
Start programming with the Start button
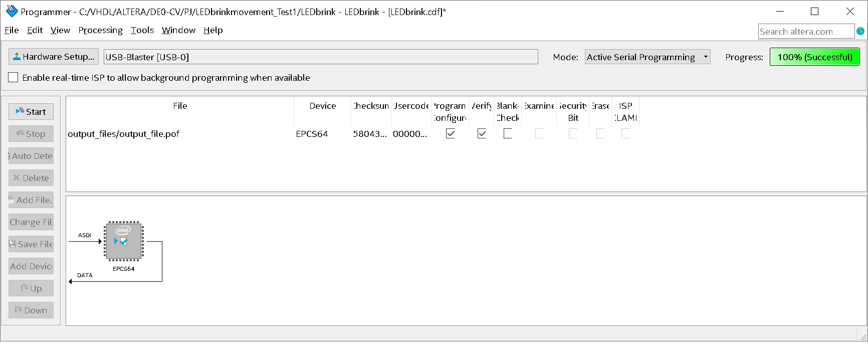pos(31,111)
